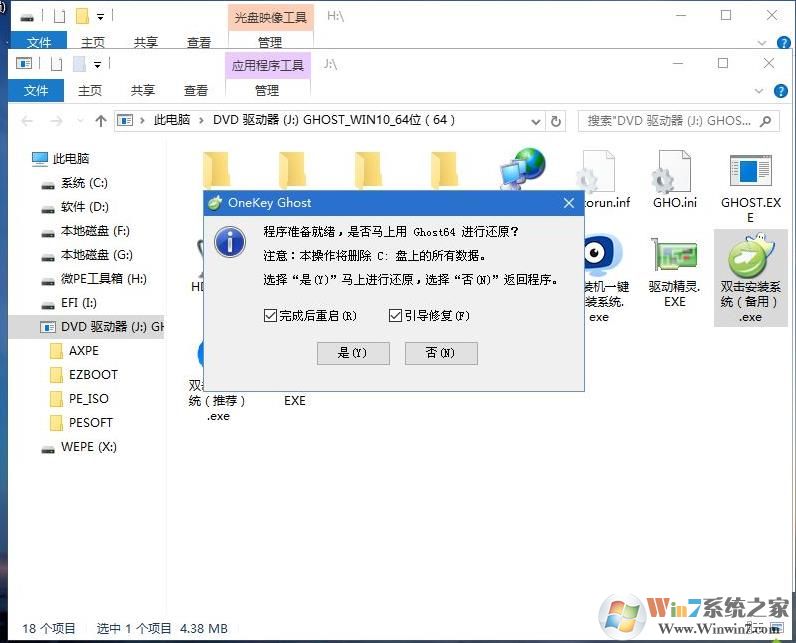This screenshot has width=796, height=643.
Task: Open 管理 tab under 应用程序工具
Action: (x=267, y=90)
